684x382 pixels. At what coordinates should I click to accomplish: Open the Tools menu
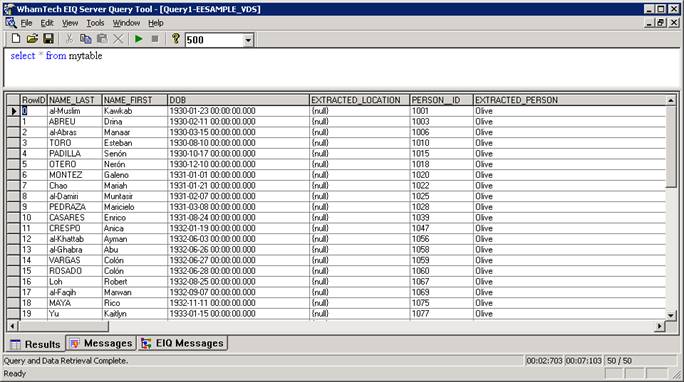pyautogui.click(x=95, y=23)
